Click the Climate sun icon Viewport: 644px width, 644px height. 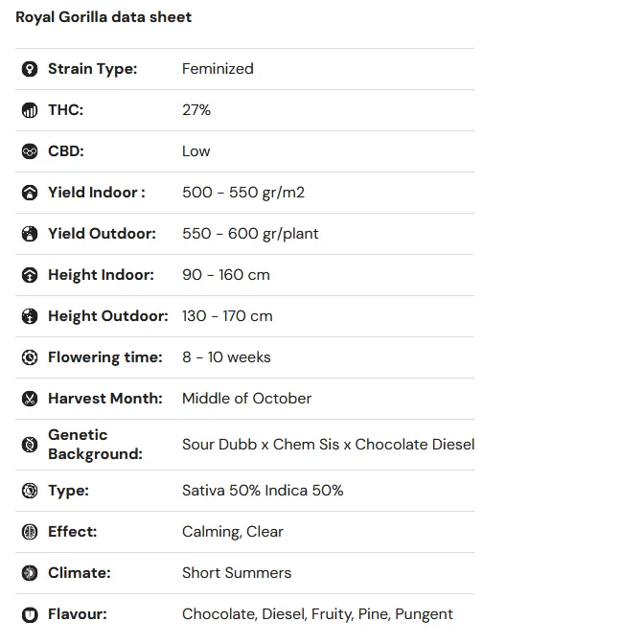tap(30, 573)
